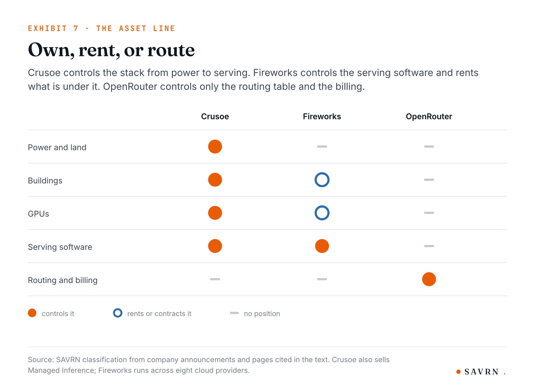Select the Fireworks column header
Image resolution: width=535 pixels, height=392 pixels.
pyautogui.click(x=322, y=117)
